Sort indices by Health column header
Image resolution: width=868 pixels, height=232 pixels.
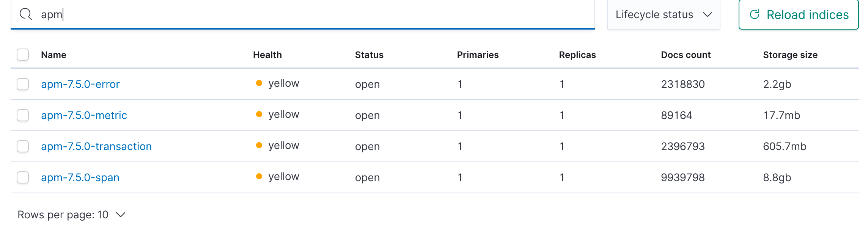(x=267, y=55)
